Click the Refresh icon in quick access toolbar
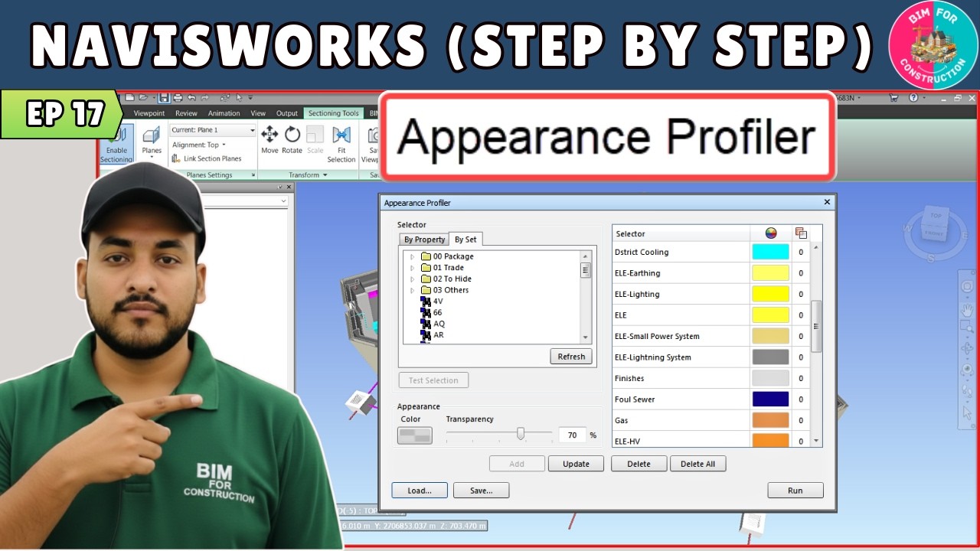This screenshot has width=980, height=551. (x=225, y=97)
